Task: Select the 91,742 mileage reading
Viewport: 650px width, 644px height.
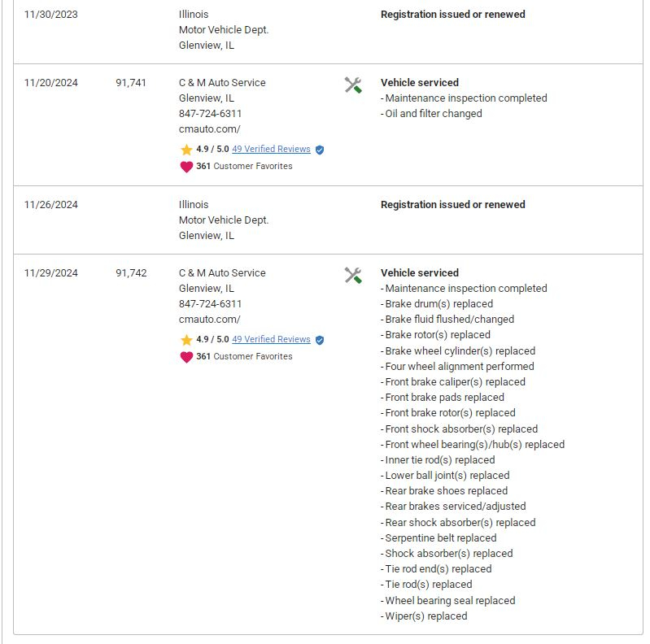Action: (131, 273)
